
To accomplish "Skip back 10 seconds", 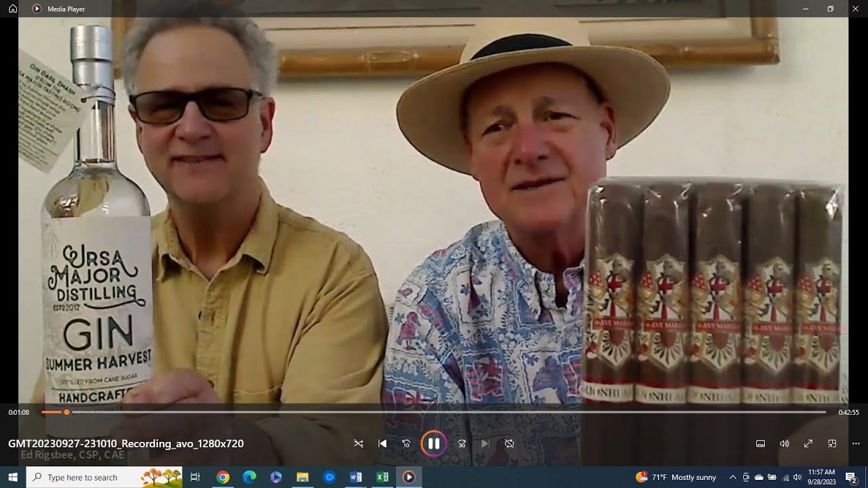I will click(x=406, y=444).
